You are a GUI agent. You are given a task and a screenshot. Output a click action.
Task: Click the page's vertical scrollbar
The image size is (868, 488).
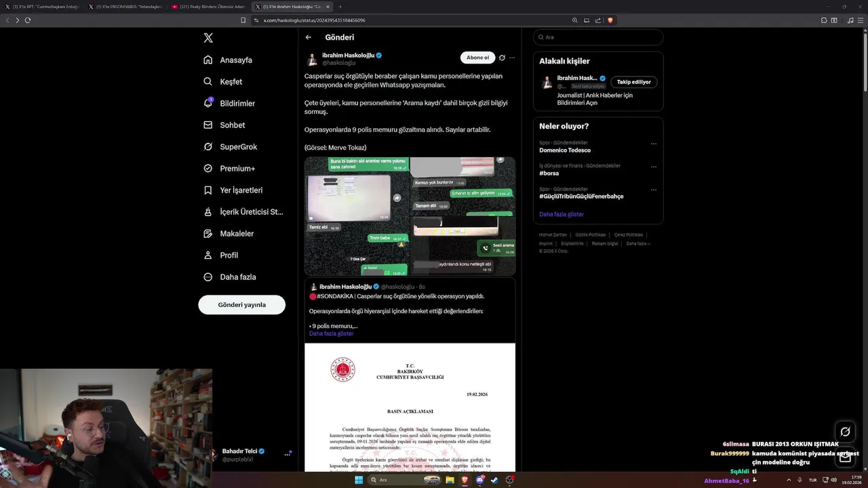tap(865, 61)
